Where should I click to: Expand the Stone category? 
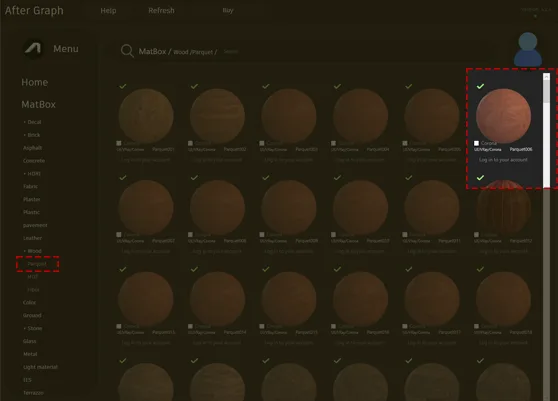pyautogui.click(x=33, y=328)
